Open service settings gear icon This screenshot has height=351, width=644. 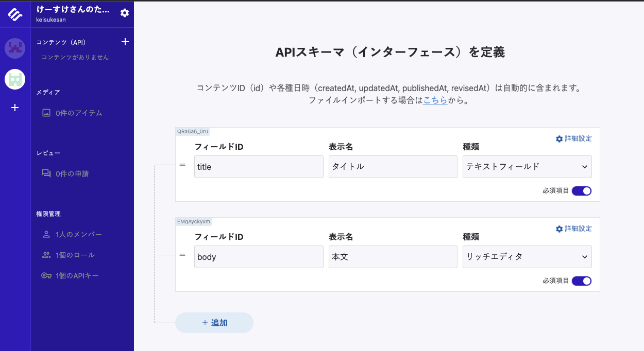(125, 13)
